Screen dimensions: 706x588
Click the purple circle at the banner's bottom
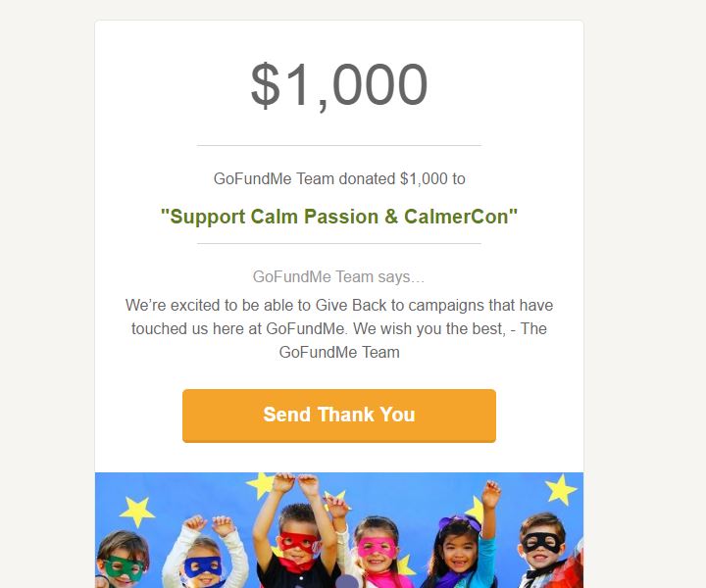(x=347, y=582)
